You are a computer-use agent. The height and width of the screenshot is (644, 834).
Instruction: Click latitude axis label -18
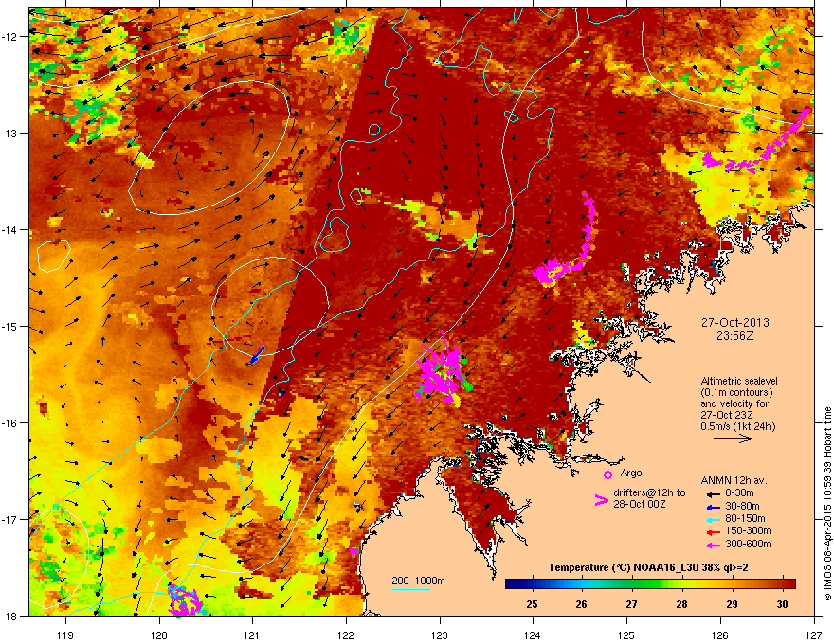click(9, 616)
